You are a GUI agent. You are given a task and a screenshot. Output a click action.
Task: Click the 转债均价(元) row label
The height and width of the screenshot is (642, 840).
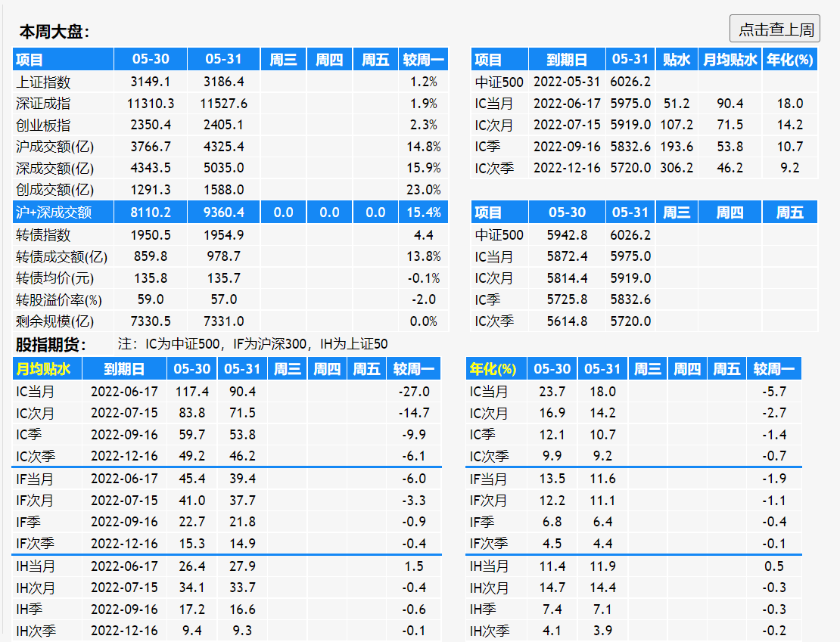point(54,278)
